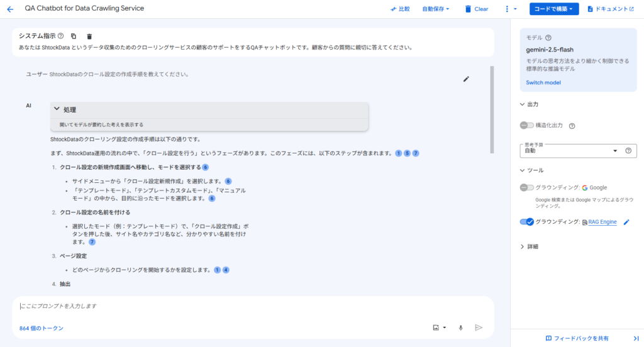Click the microphone icon in prompt box
Image resolution: width=644 pixels, height=347 pixels.
(x=460, y=328)
